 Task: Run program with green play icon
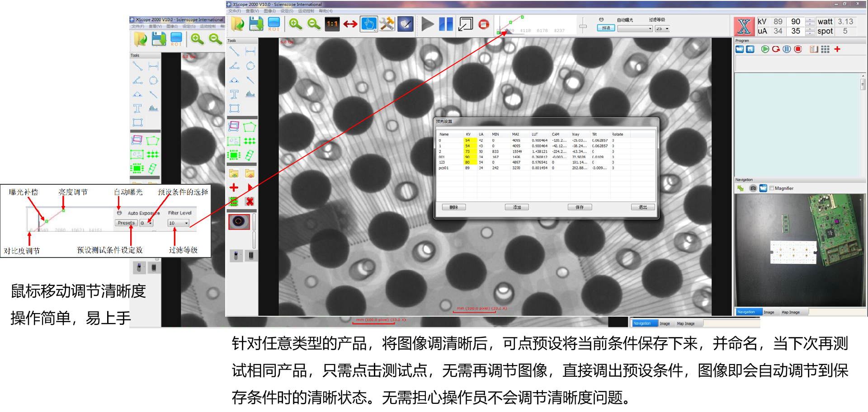(765, 49)
